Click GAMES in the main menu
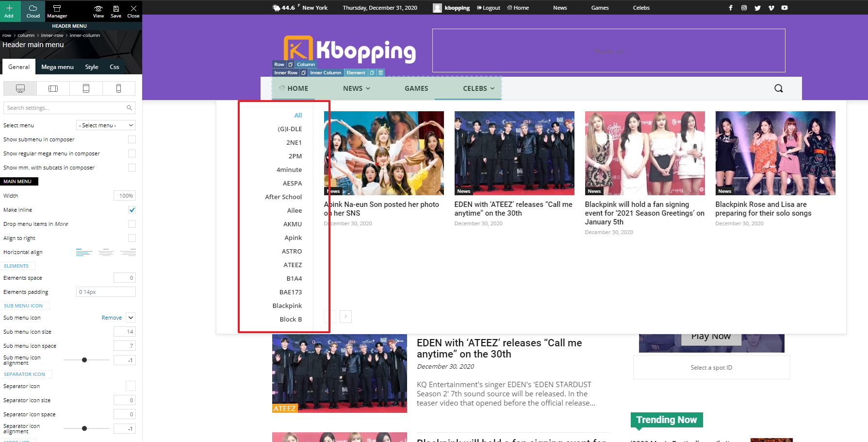868x442 pixels. click(416, 88)
